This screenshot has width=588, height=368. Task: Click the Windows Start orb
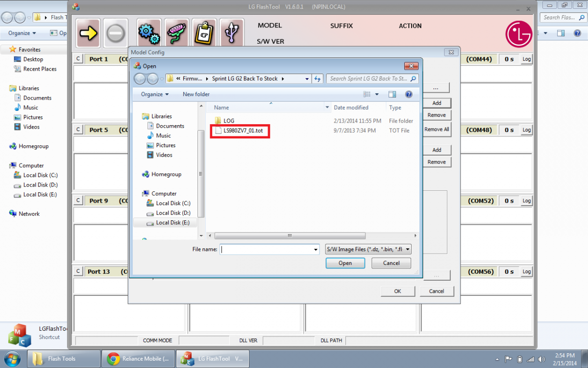(x=12, y=359)
